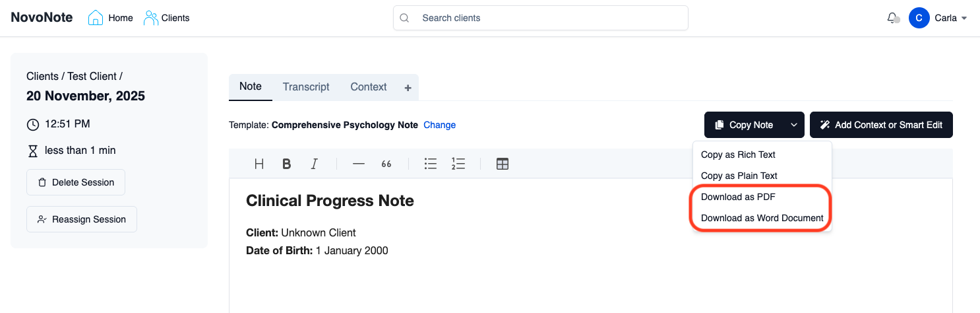Insert a horizontal rule line
The height and width of the screenshot is (313, 980).
(x=359, y=164)
